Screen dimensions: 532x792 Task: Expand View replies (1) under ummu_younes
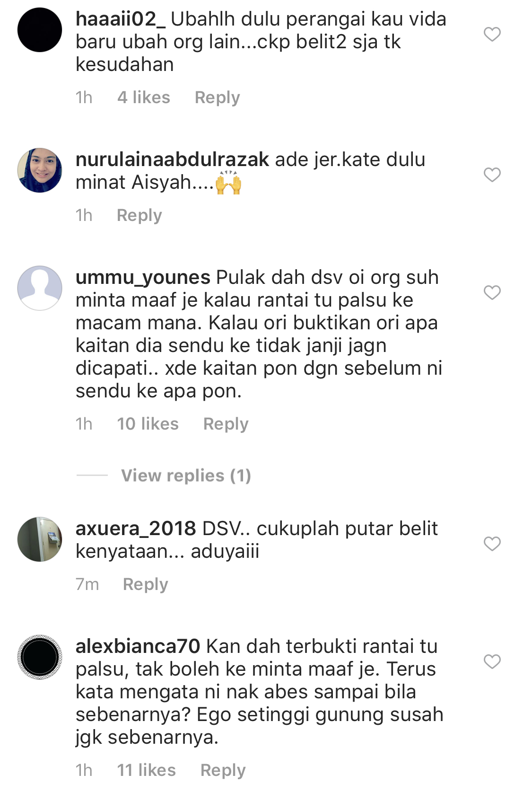pos(186,475)
